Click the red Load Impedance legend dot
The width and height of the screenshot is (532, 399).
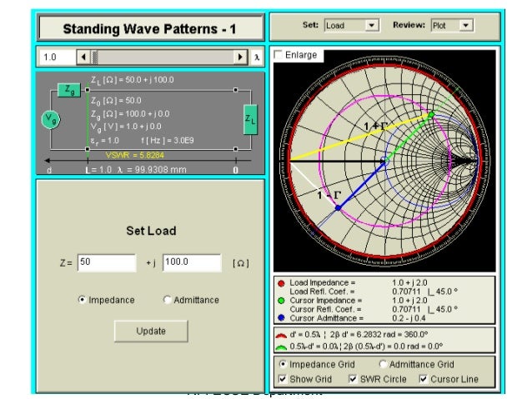pos(281,283)
